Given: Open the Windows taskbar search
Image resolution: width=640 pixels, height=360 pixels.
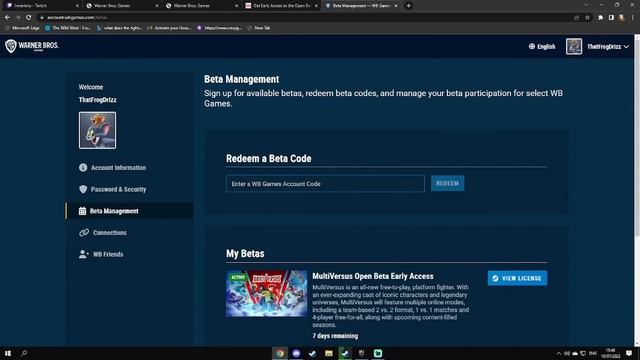Looking at the screenshot, I should [x=24, y=353].
